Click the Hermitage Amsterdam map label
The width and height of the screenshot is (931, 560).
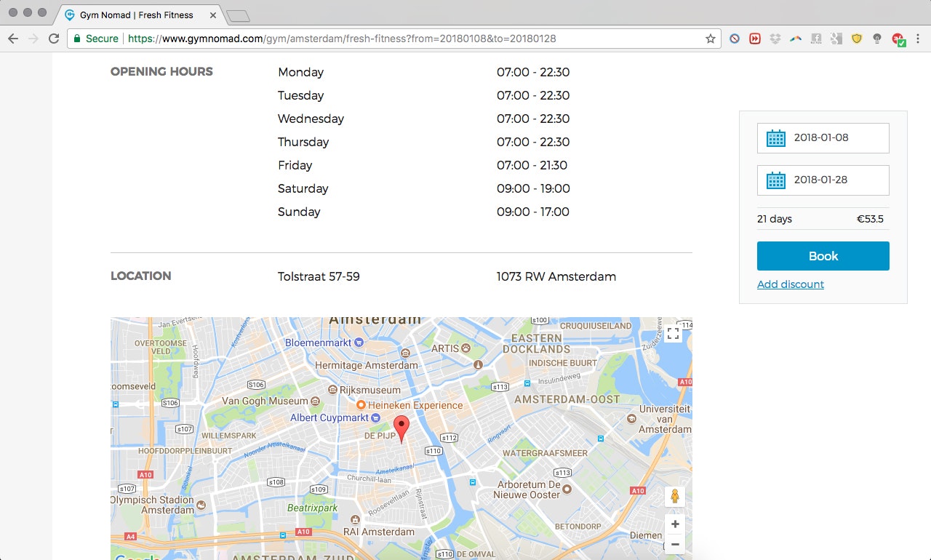[x=367, y=365]
